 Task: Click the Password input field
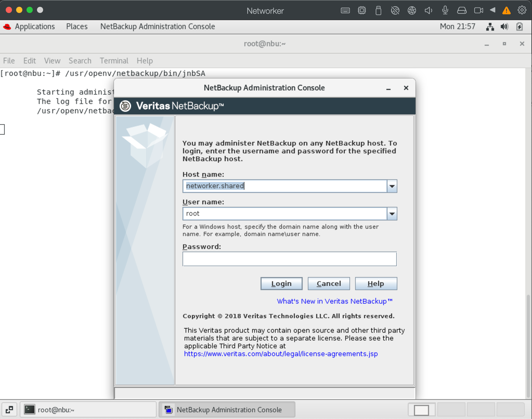click(x=289, y=259)
